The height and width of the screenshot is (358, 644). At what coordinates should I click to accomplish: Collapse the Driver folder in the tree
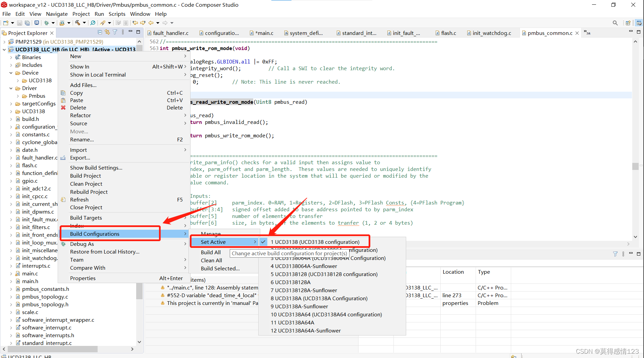(x=11, y=88)
